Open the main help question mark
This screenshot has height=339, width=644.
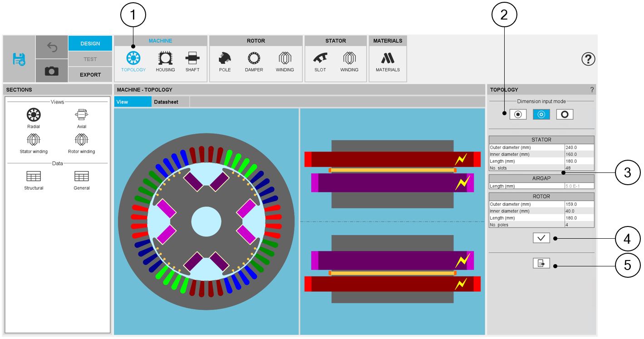(588, 59)
